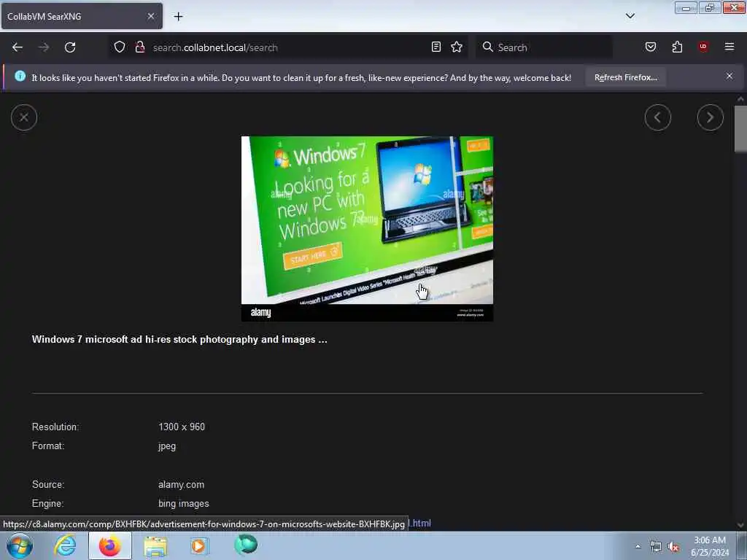The image size is (747, 560).
Task: Open Windows Explorer from the taskbar
Action: (155, 546)
